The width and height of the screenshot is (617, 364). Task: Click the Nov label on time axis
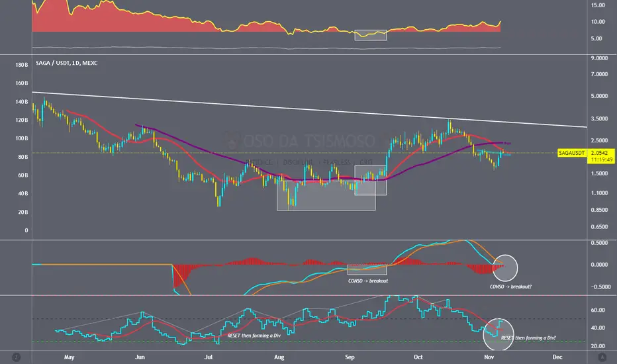point(489,357)
